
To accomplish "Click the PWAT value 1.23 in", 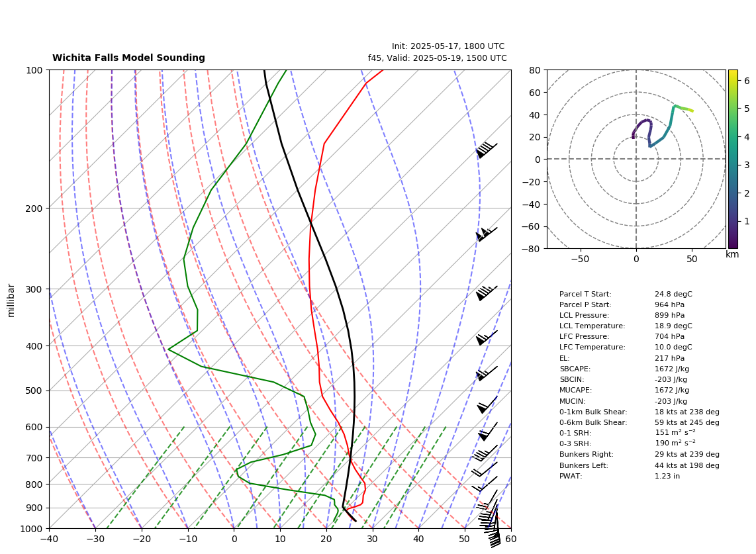I will [x=667, y=476].
